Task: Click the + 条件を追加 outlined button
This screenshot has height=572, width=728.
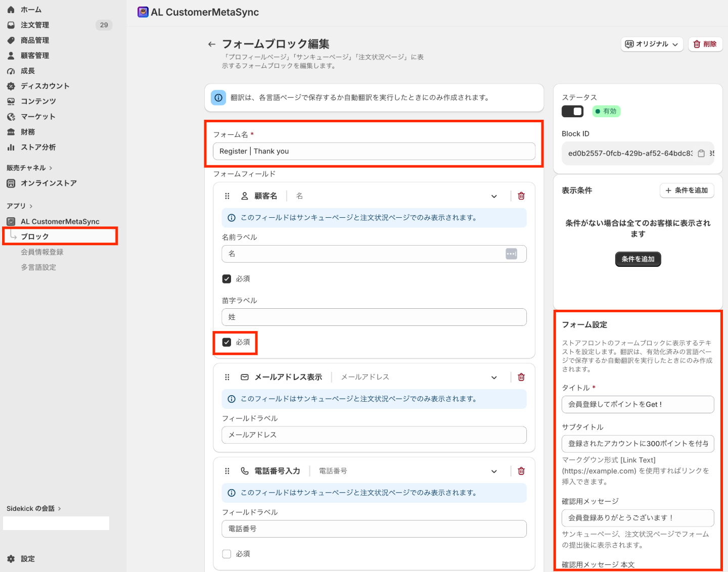Action: point(687,190)
